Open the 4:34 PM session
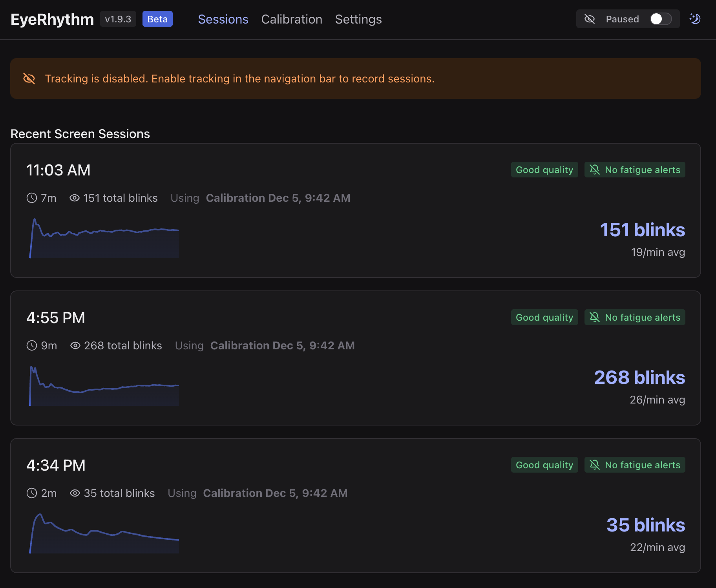 point(356,506)
